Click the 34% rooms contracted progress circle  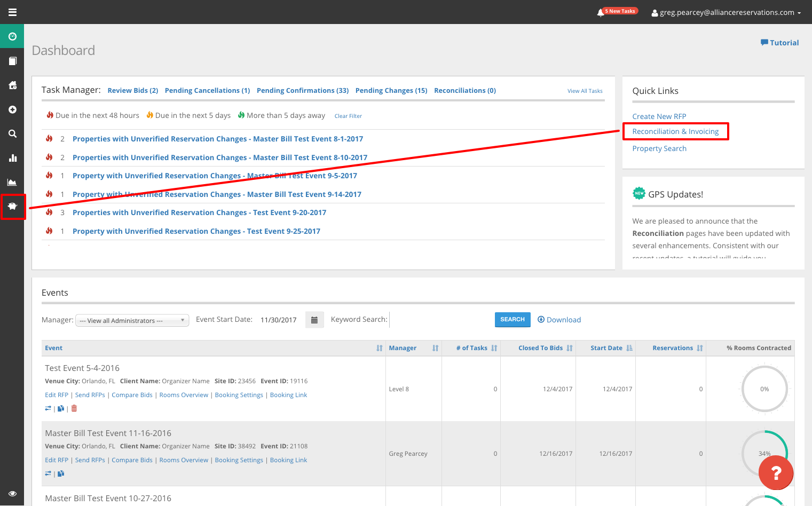(x=764, y=453)
